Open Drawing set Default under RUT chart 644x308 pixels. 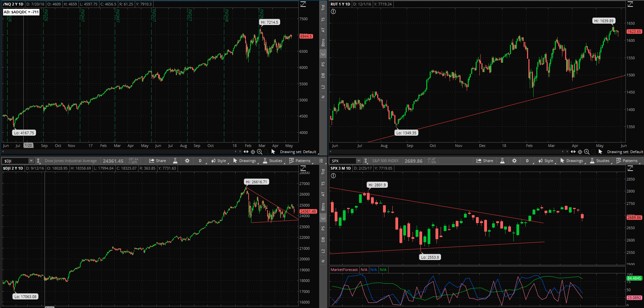625,152
